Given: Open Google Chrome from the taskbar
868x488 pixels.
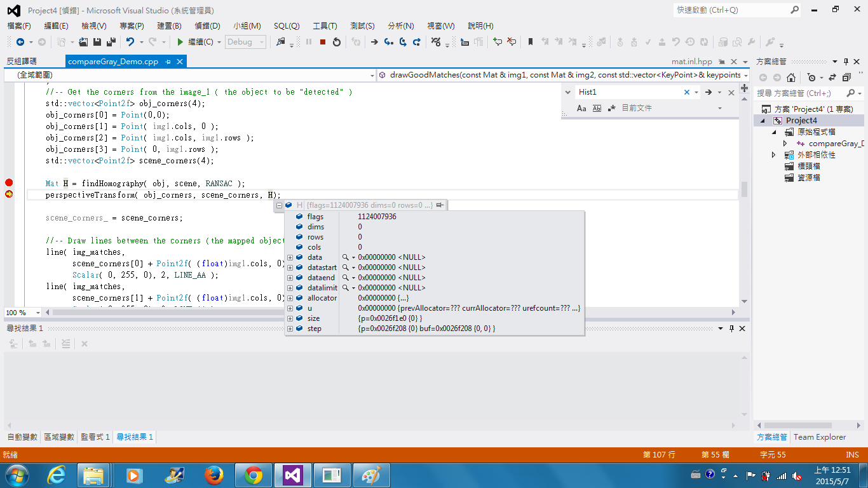Looking at the screenshot, I should (254, 475).
